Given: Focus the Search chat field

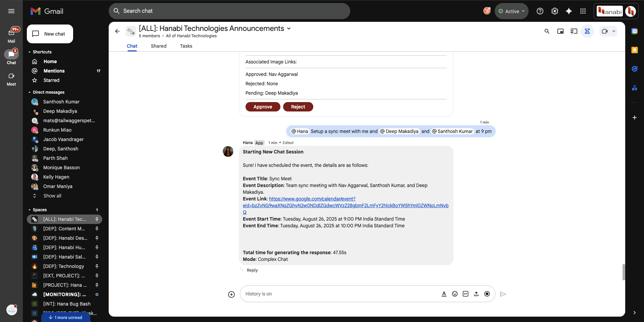Looking at the screenshot, I should click(229, 11).
